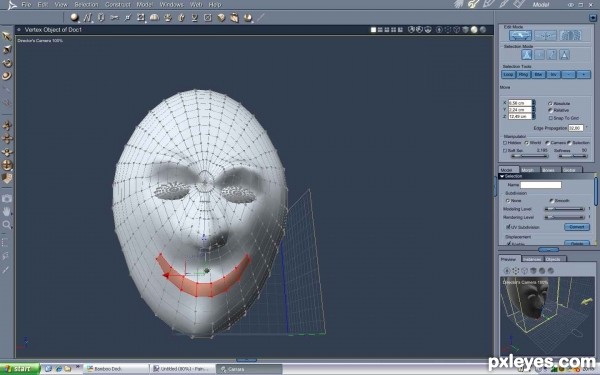Switch to Bamboo Dock taskbar item
This screenshot has height=375, width=600.
pos(116,369)
